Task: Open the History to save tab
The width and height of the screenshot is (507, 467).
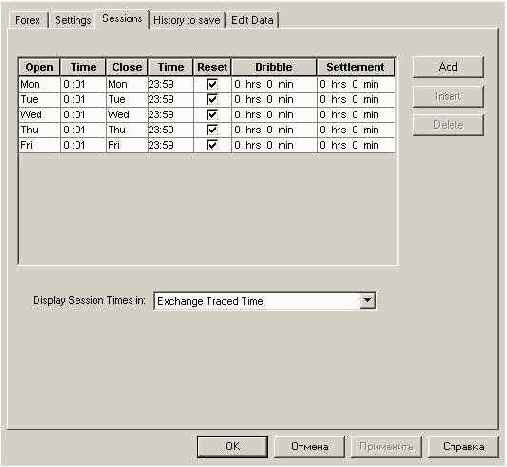Action: coord(187,20)
